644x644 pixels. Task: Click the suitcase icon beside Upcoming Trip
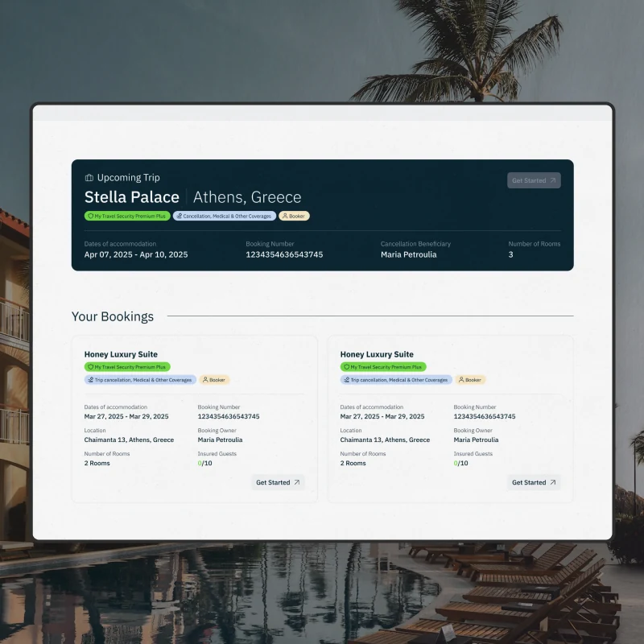pos(89,178)
